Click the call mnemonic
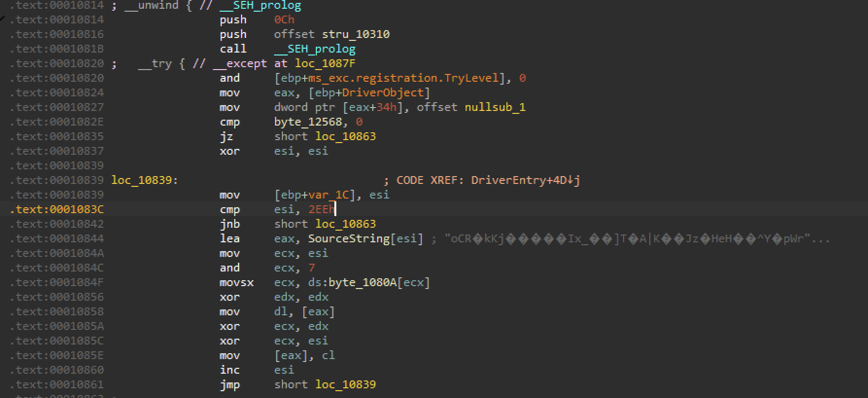 (233, 49)
